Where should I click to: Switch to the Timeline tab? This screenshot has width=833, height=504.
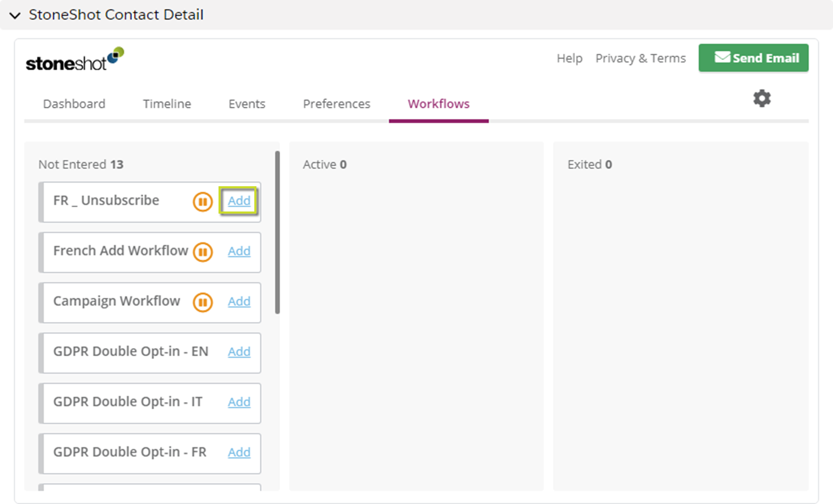point(167,104)
